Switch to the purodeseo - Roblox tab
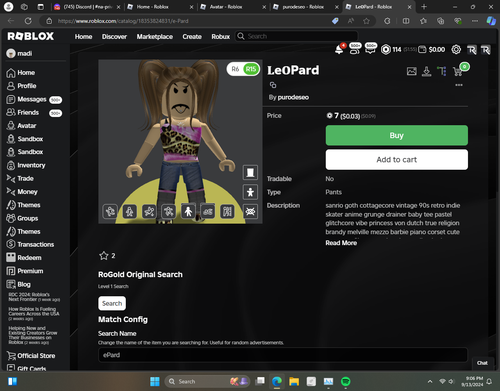 point(305,7)
